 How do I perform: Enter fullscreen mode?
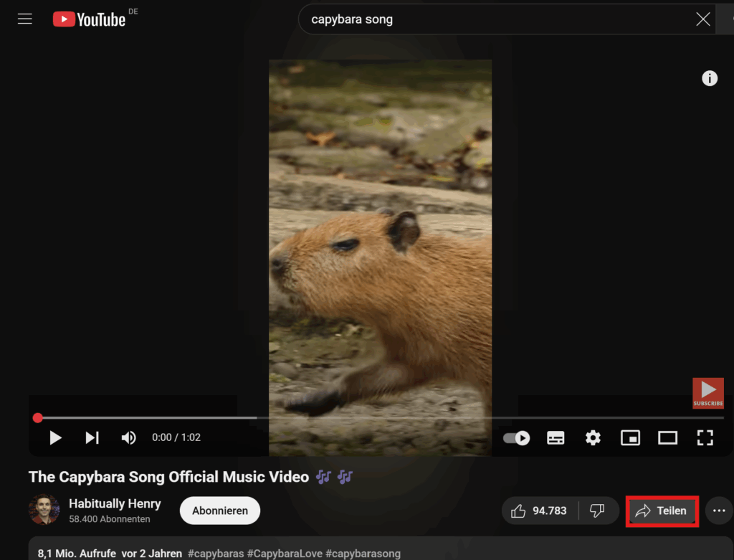point(705,437)
